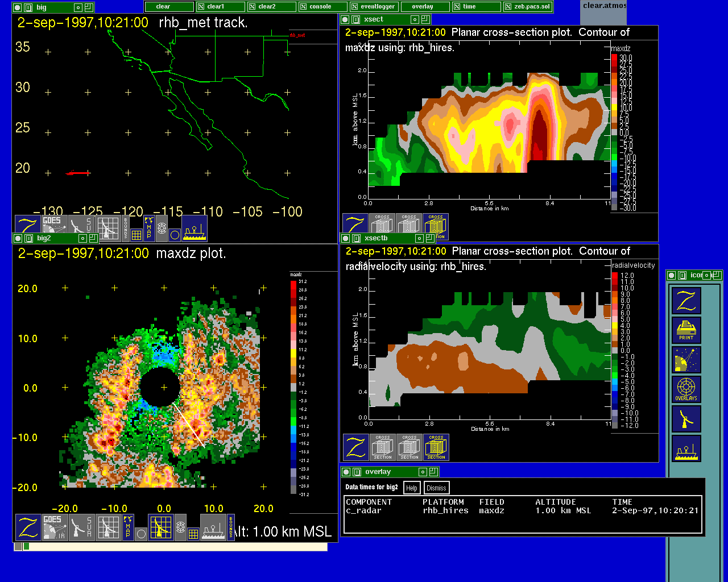
Task: Click the ship icon in icon panel
Action: click(686, 448)
